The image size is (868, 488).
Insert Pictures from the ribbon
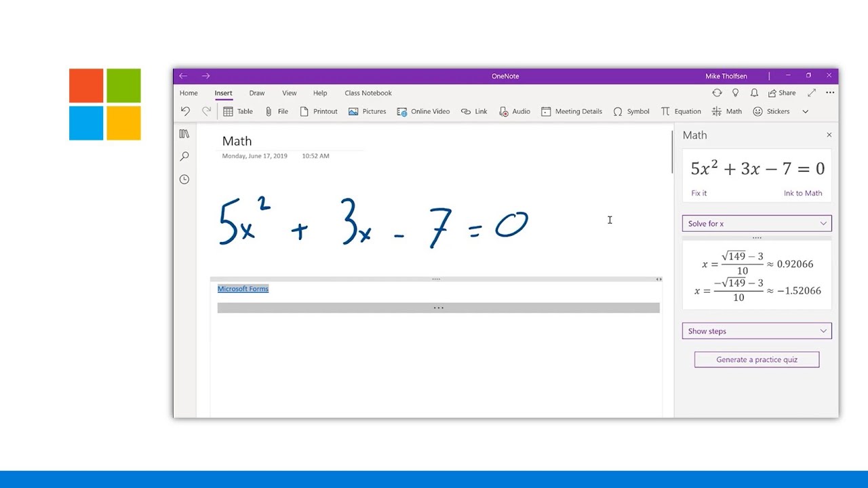367,111
